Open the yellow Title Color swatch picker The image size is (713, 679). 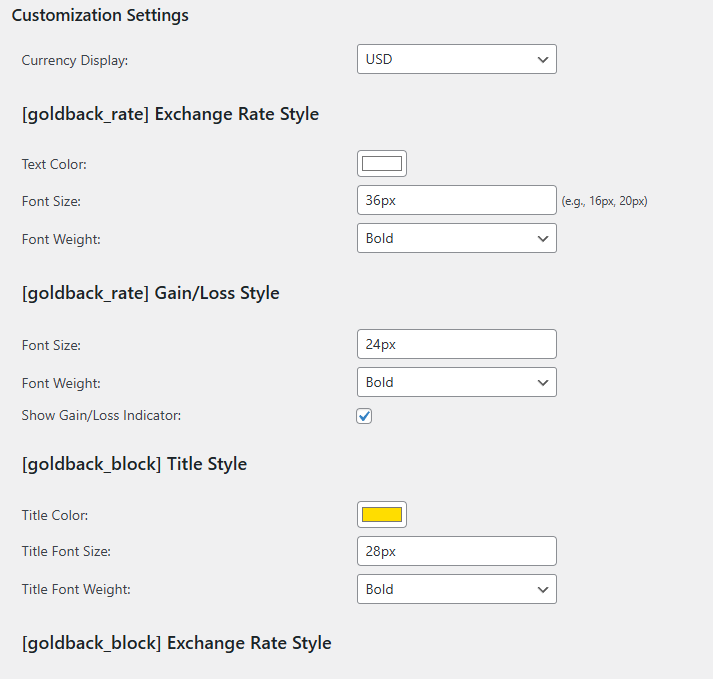pyautogui.click(x=382, y=515)
